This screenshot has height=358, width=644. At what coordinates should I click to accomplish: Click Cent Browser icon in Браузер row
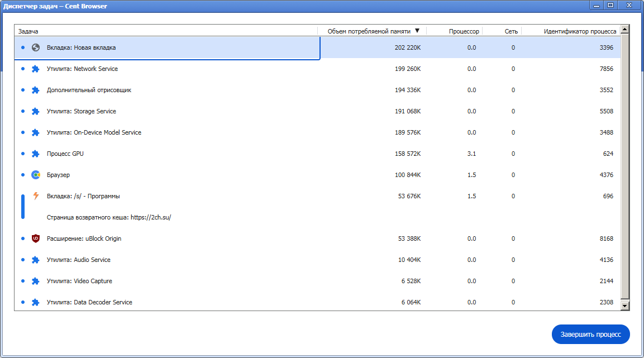(x=36, y=175)
